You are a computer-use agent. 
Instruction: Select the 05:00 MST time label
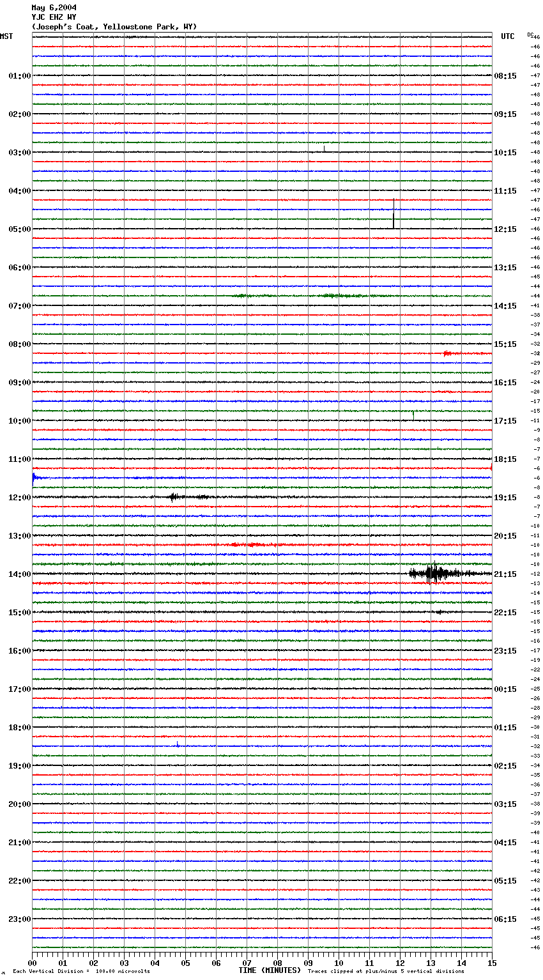point(20,229)
